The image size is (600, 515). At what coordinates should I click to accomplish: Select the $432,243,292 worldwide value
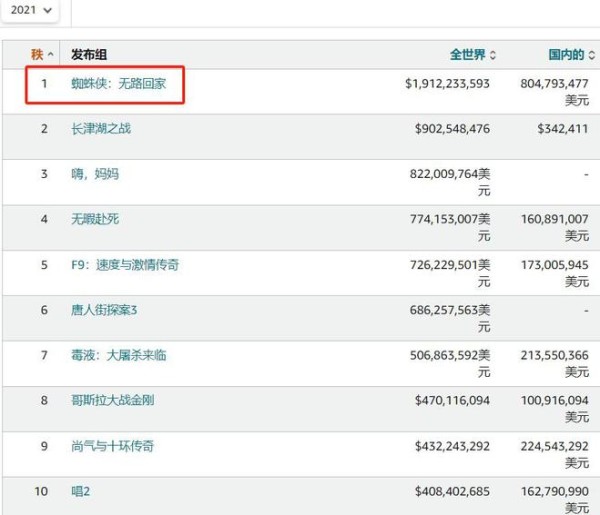pos(452,446)
